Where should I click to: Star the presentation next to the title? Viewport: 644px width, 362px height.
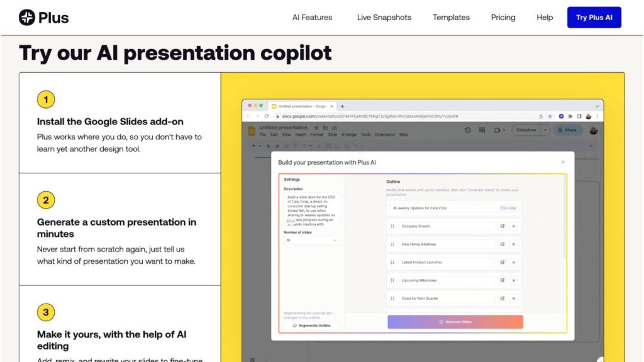click(316, 128)
